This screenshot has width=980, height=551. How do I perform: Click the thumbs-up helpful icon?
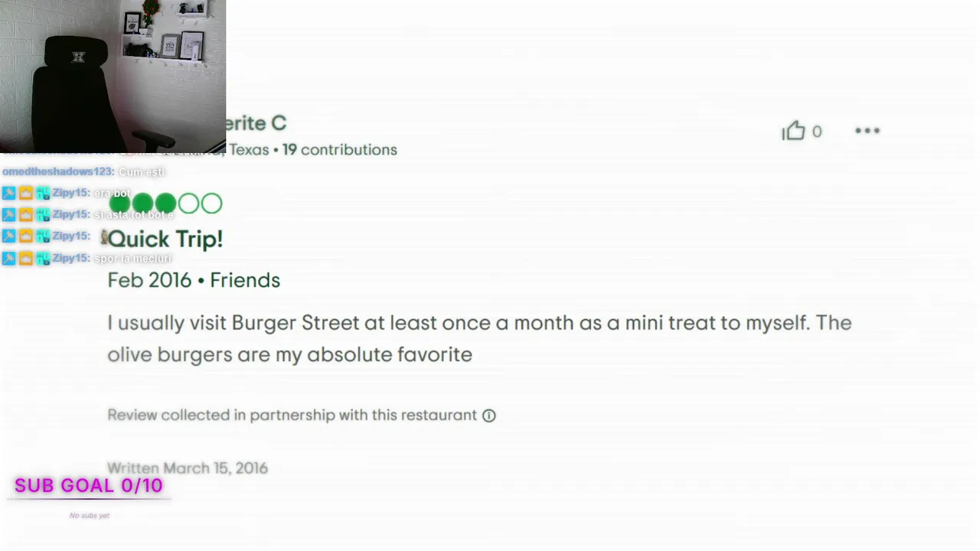pos(794,131)
